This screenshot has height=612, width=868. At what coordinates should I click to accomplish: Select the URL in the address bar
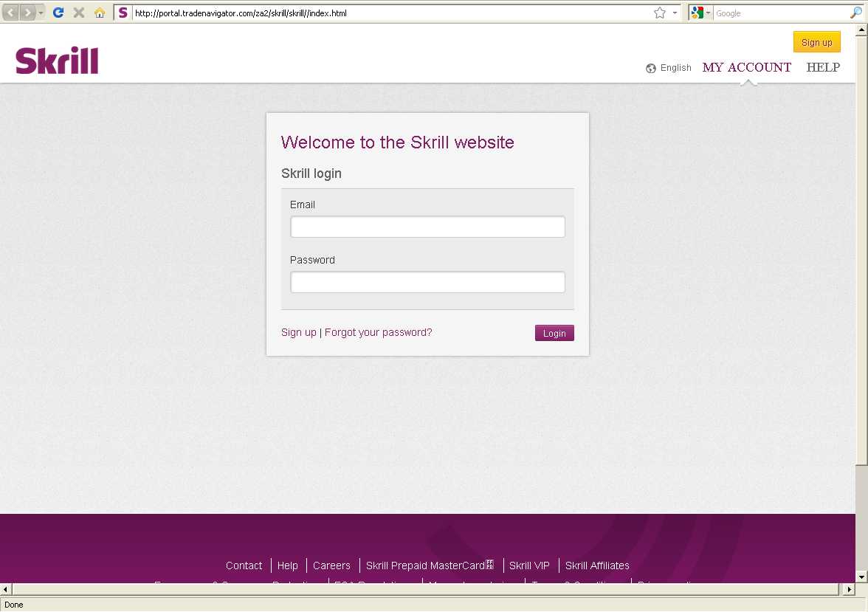click(241, 13)
